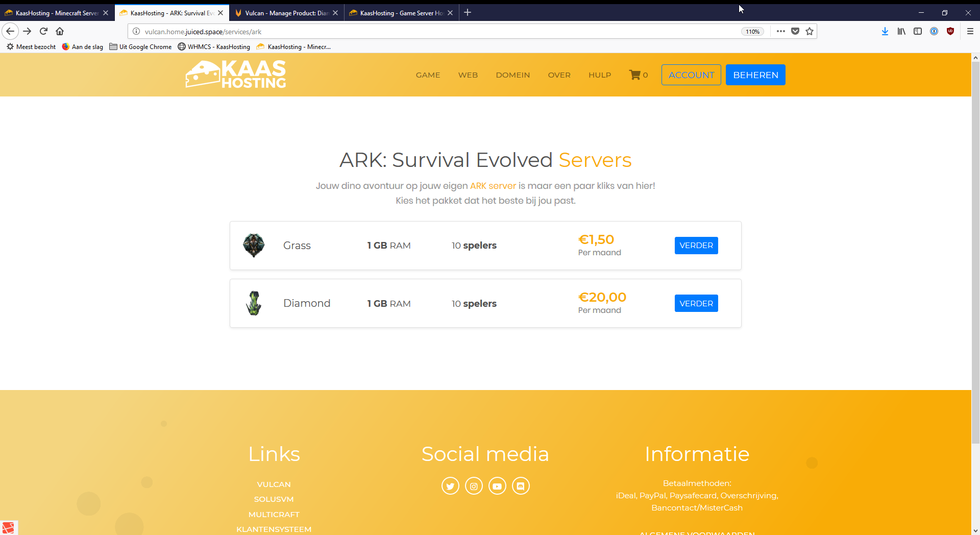Open the Twitter social media icon

pos(450,486)
